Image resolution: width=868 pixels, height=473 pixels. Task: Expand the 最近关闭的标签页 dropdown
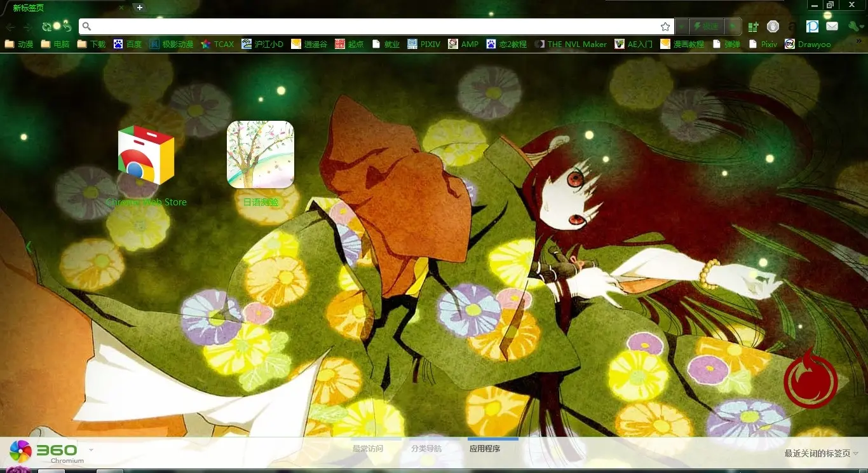click(x=822, y=453)
